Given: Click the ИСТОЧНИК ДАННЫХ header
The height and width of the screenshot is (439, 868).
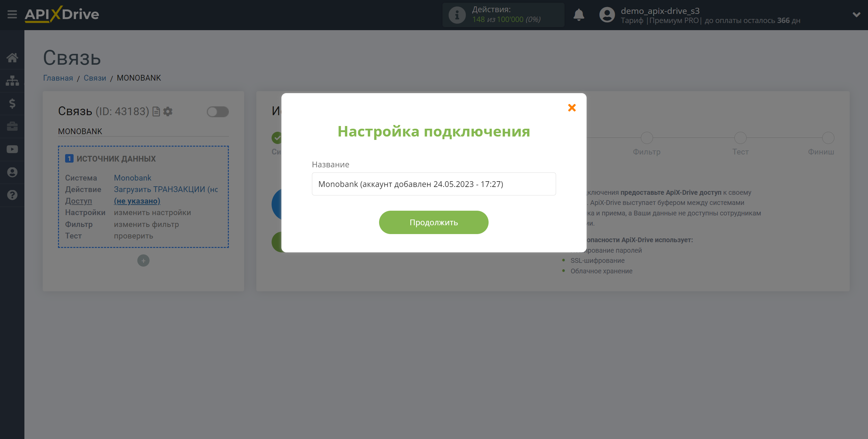Looking at the screenshot, I should pos(116,159).
